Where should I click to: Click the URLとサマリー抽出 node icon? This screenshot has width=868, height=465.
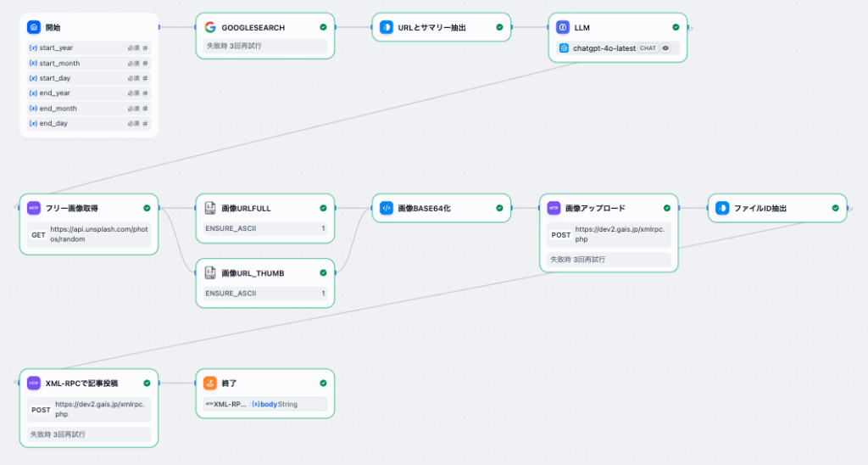tap(386, 27)
